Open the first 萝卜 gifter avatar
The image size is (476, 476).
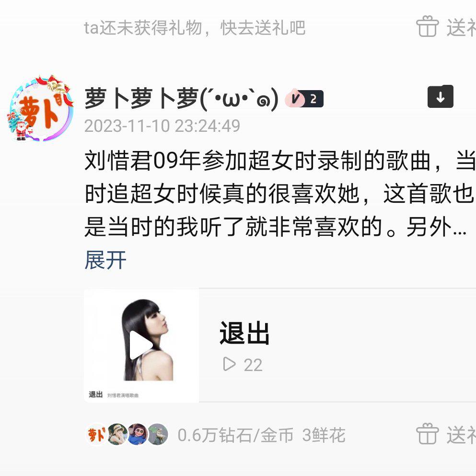tap(96, 434)
